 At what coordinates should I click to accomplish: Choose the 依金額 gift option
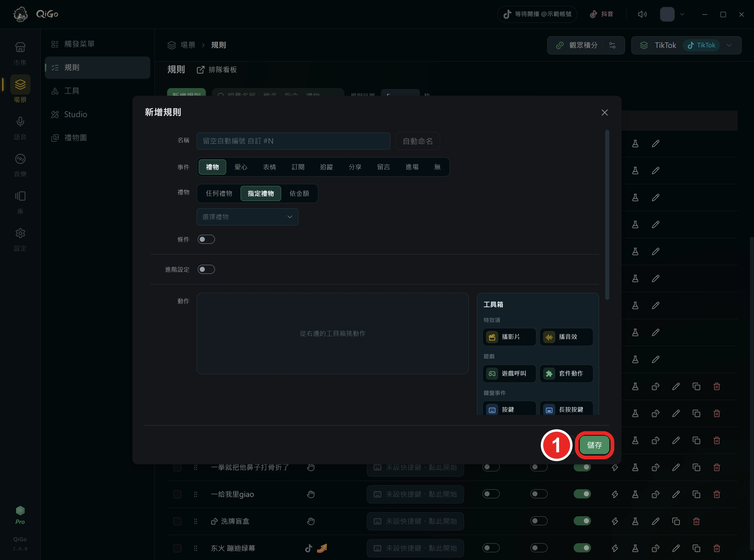299,193
